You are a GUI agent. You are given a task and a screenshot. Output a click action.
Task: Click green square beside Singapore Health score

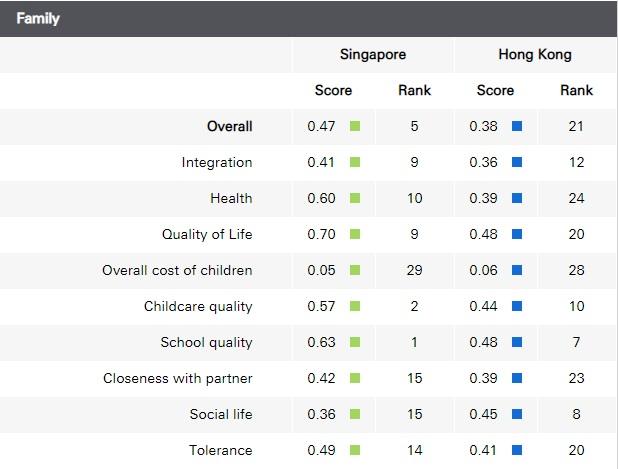[x=354, y=199]
